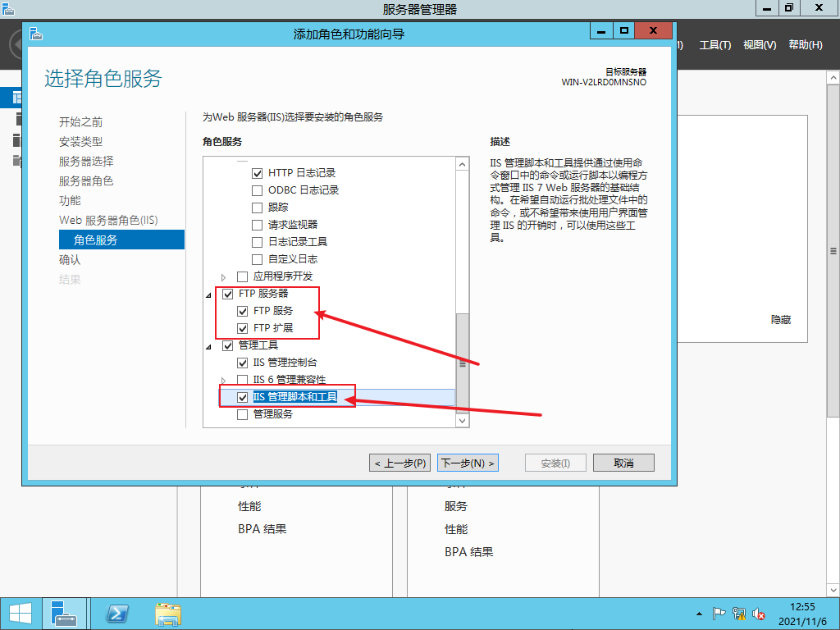
Task: Expand the 应用程序开发 tree node
Action: tap(223, 277)
